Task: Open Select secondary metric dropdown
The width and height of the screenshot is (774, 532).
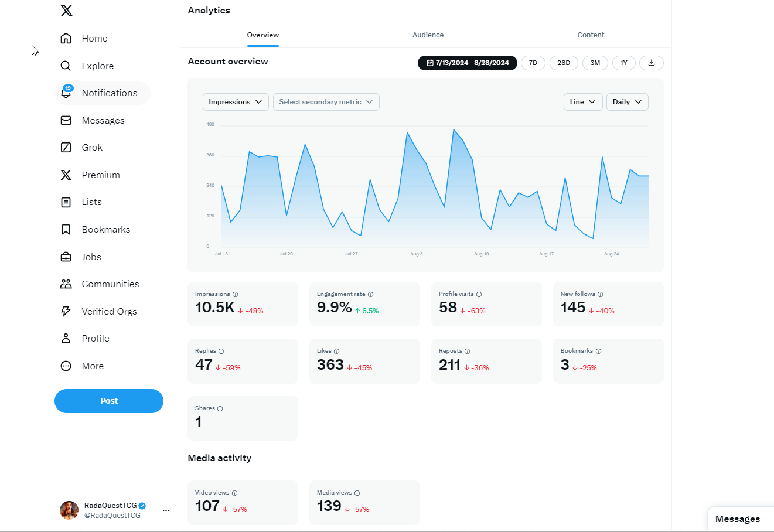Action: 326,102
